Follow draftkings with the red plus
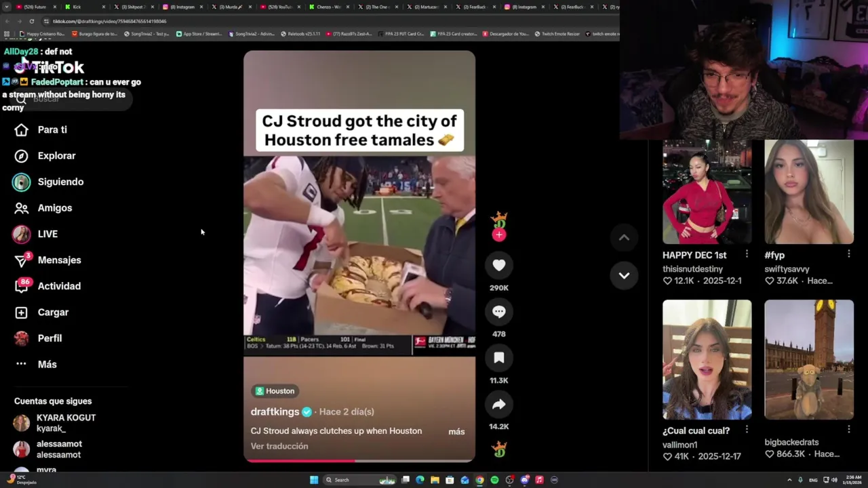 coord(499,235)
